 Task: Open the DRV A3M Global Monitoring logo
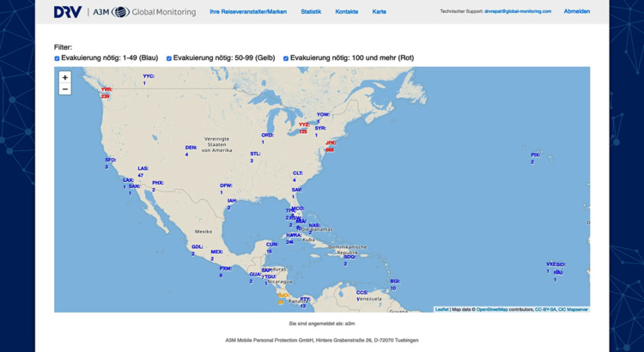pos(125,12)
